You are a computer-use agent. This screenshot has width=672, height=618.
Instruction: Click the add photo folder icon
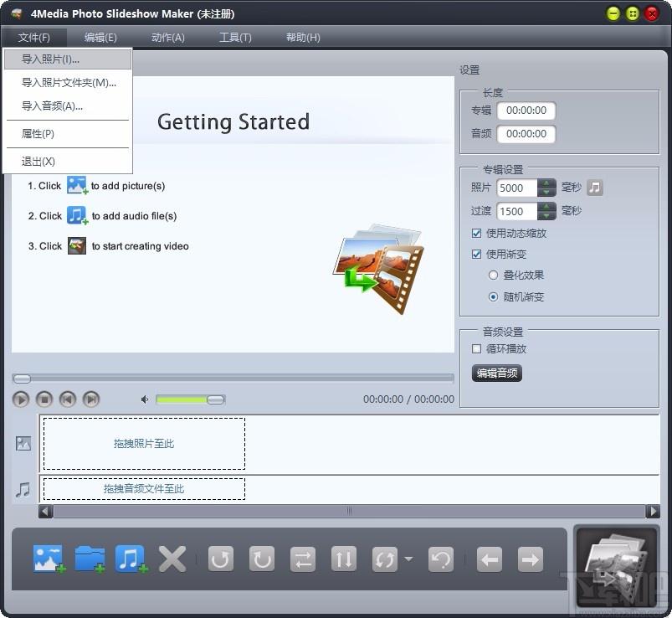pyautogui.click(x=90, y=559)
